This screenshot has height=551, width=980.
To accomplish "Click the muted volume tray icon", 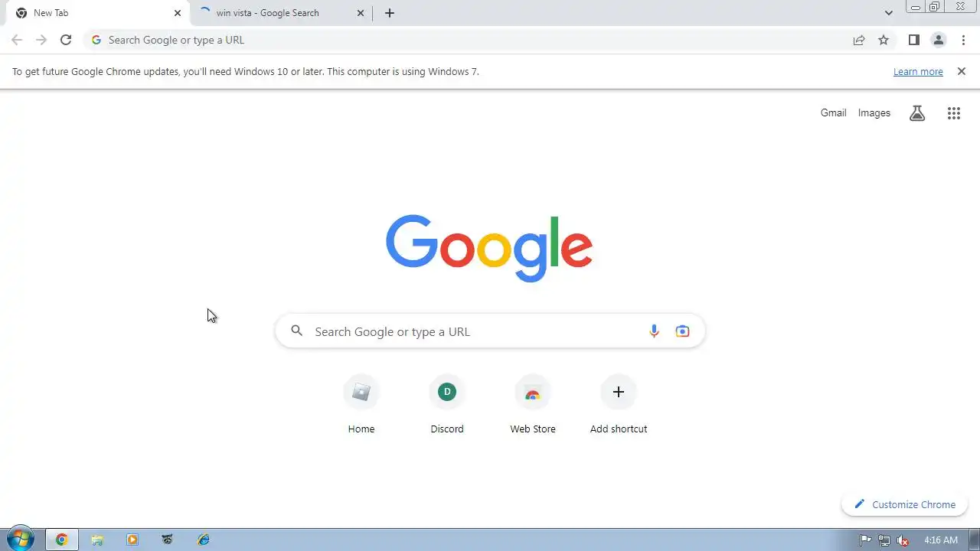I will [x=903, y=540].
